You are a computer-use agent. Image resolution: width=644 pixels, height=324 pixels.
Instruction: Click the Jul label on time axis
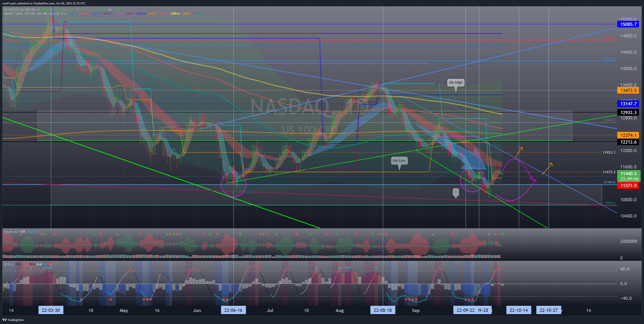270,310
